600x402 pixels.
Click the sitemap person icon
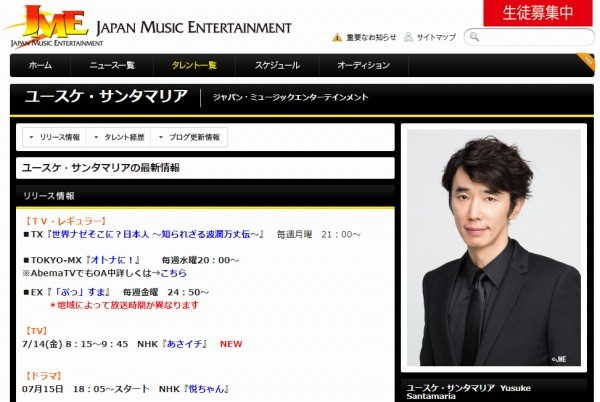point(408,37)
